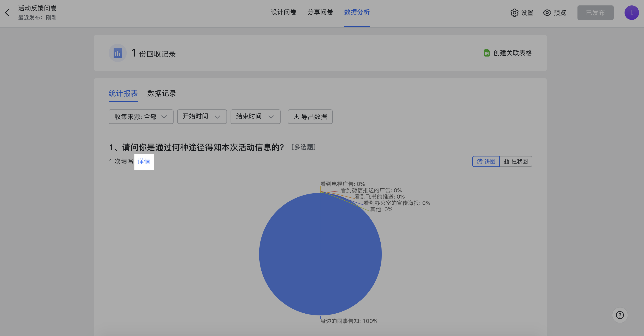644x336 pixels.
Task: Click label 看到电视广告: 0%
Action: [343, 184]
